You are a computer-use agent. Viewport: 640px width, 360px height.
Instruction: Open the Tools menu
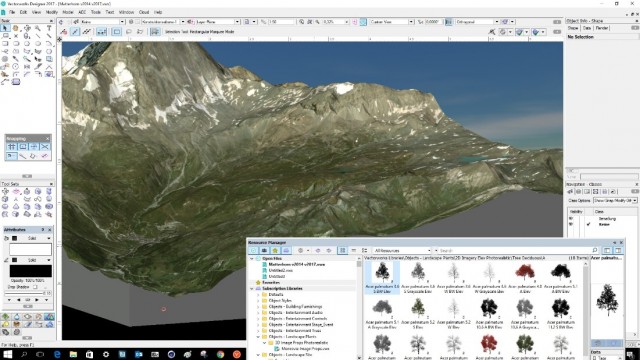pyautogui.click(x=96, y=12)
